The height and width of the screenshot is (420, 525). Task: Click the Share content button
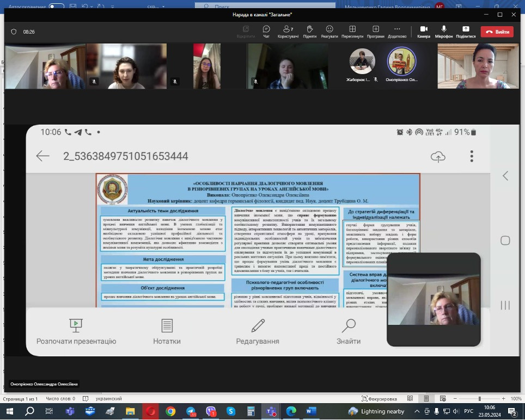(x=466, y=31)
